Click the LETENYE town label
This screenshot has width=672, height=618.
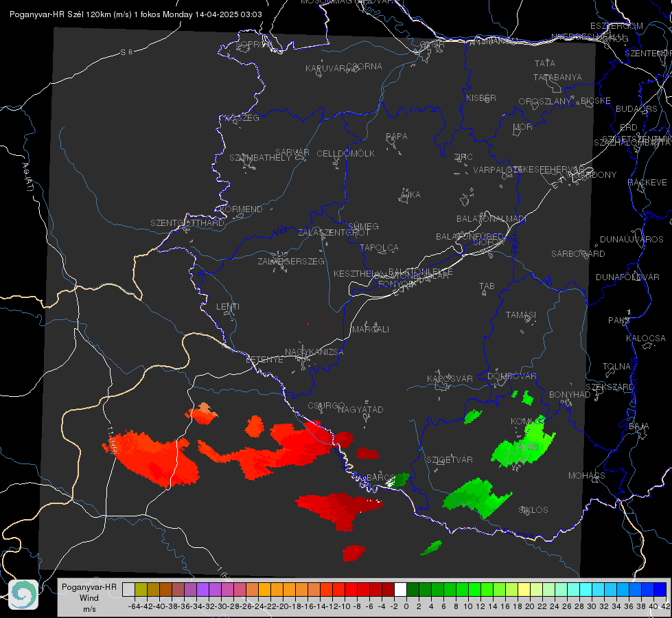(264, 360)
